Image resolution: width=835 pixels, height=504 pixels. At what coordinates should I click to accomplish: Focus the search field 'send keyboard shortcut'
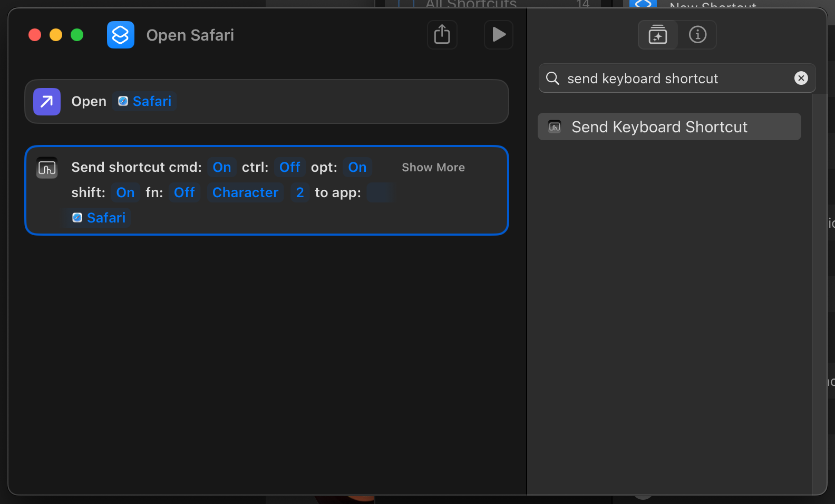pyautogui.click(x=677, y=79)
